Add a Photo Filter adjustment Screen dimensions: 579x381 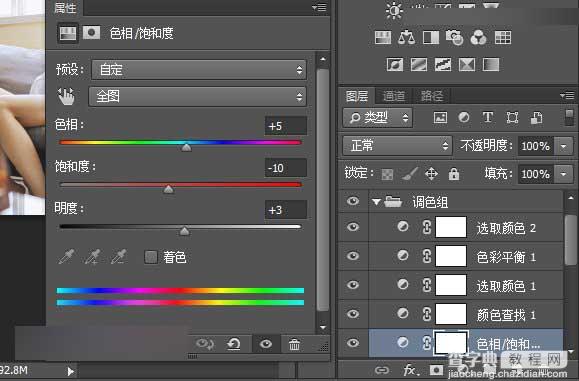click(x=455, y=37)
